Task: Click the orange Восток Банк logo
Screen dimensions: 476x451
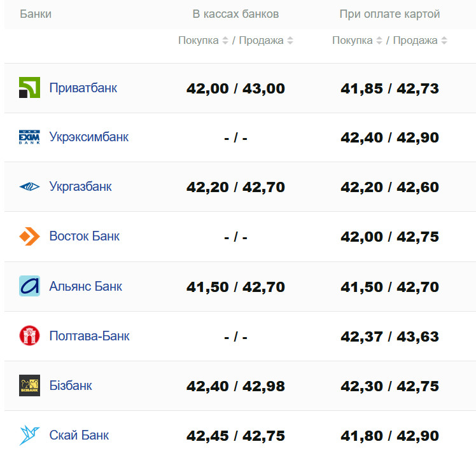Action: 29,237
